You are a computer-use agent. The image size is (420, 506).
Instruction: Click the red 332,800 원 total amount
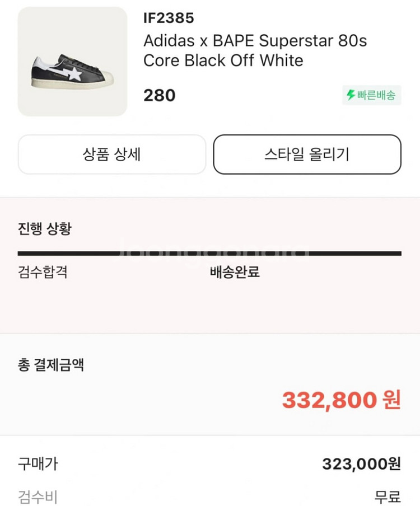341,400
